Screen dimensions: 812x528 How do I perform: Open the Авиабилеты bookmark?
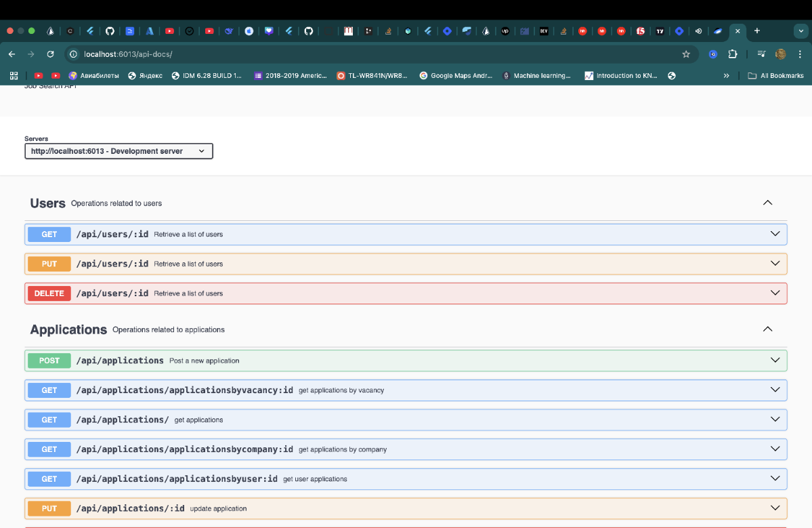pos(93,76)
